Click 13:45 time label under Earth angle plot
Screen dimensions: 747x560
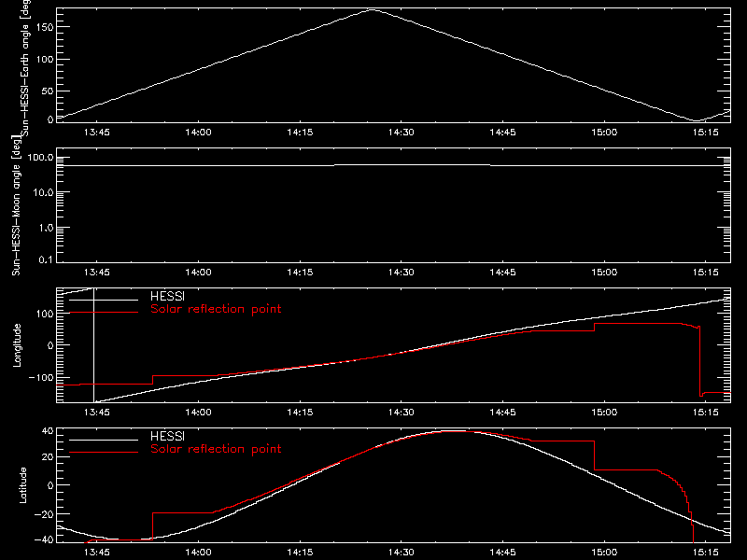tap(97, 133)
